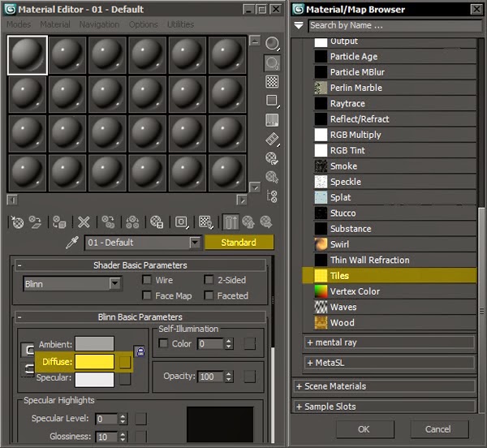Click the Opacity map button
This screenshot has width=487, height=448.
pos(250,377)
